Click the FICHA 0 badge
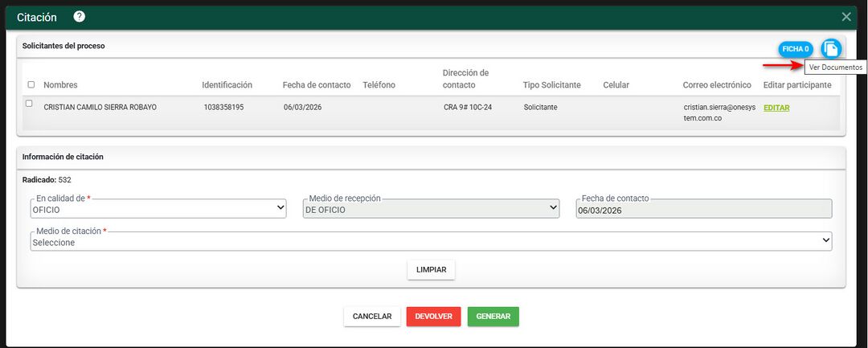 [796, 49]
